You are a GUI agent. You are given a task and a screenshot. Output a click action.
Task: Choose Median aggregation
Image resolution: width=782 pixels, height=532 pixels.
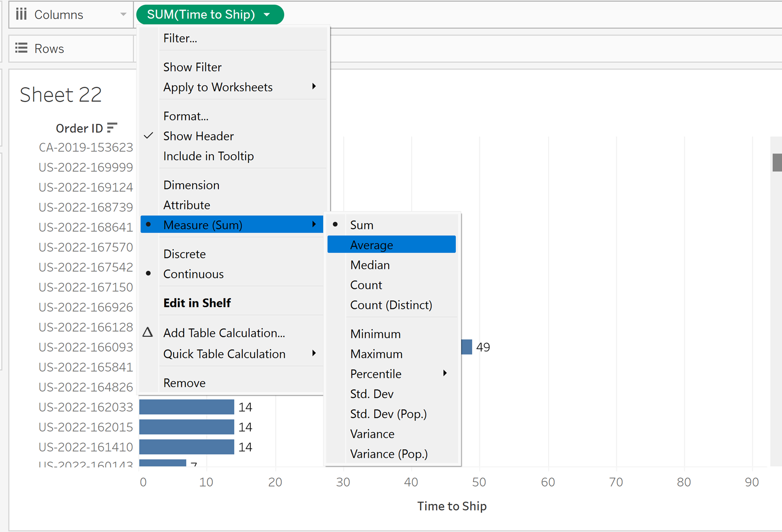tap(370, 265)
